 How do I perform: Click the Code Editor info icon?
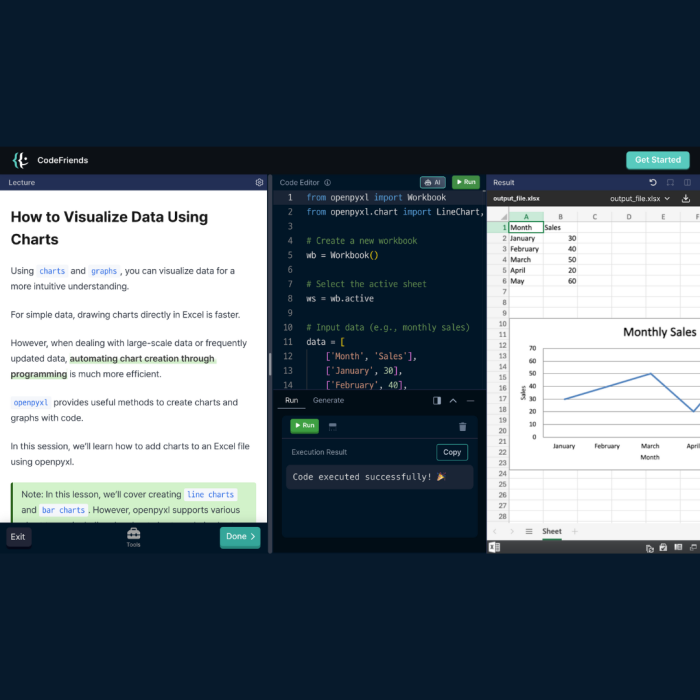pyautogui.click(x=327, y=182)
